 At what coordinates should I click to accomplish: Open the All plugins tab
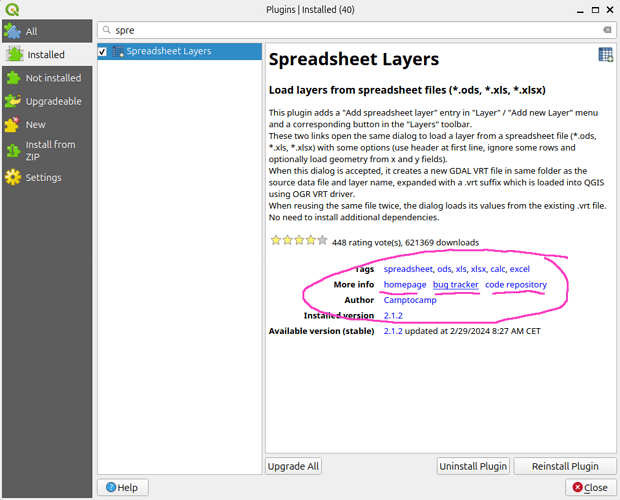47,31
